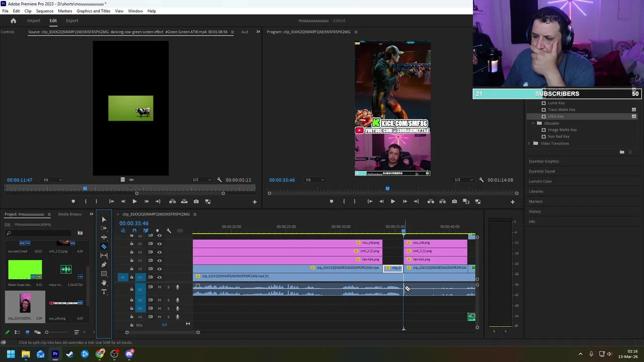Toggle voice-over record on track A3
This screenshot has height=362, width=644.
click(177, 309)
